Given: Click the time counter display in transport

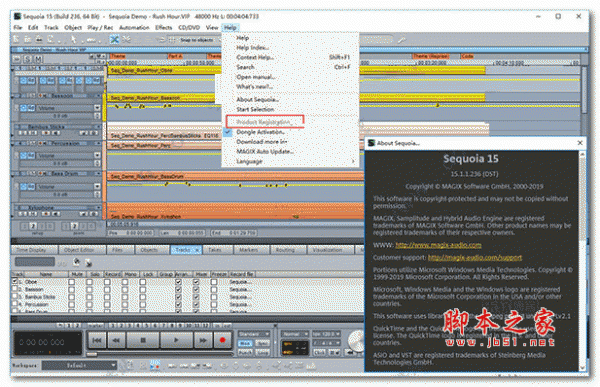Looking at the screenshot, I should tap(47, 343).
